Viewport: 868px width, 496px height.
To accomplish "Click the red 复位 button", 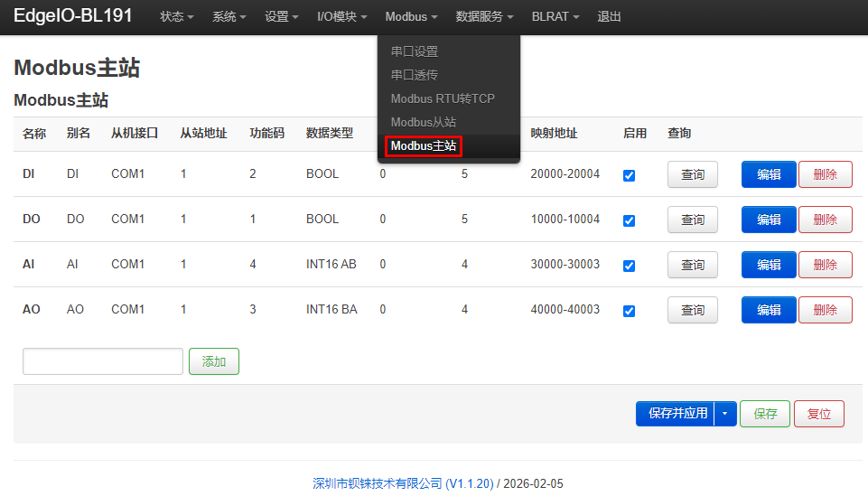I will [x=819, y=414].
